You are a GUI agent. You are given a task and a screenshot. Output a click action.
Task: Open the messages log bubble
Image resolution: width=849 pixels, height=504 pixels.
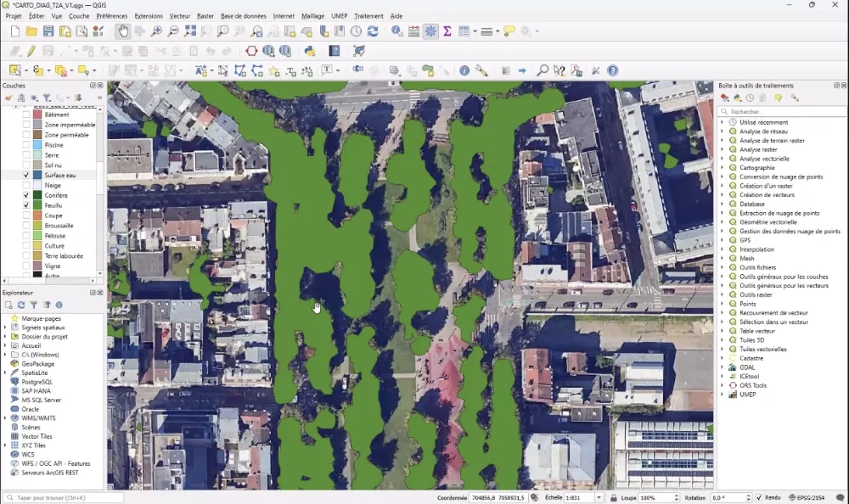pyautogui.click(x=840, y=497)
